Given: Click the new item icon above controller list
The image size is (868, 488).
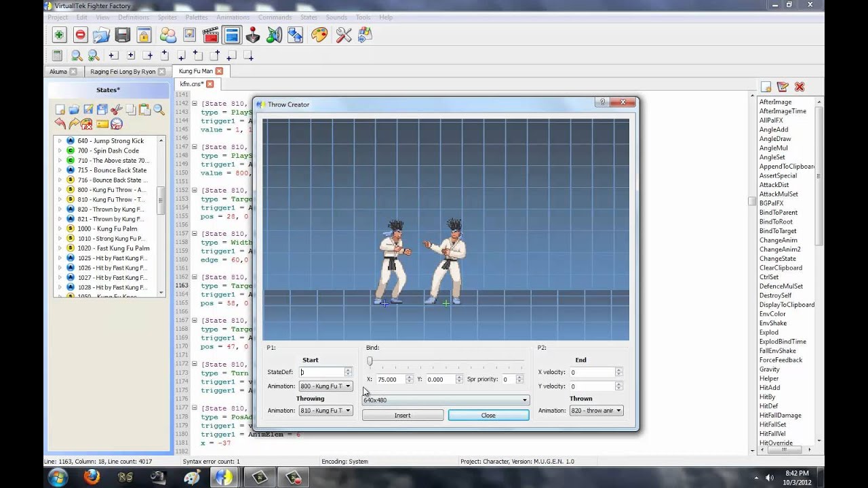Looking at the screenshot, I should pyautogui.click(x=766, y=87).
